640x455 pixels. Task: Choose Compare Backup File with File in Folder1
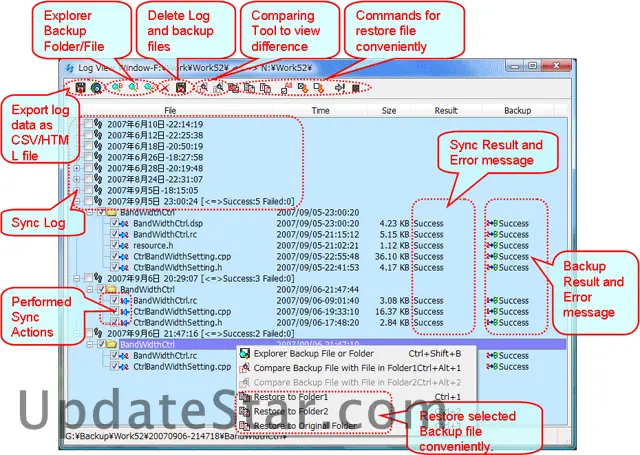coord(356,368)
